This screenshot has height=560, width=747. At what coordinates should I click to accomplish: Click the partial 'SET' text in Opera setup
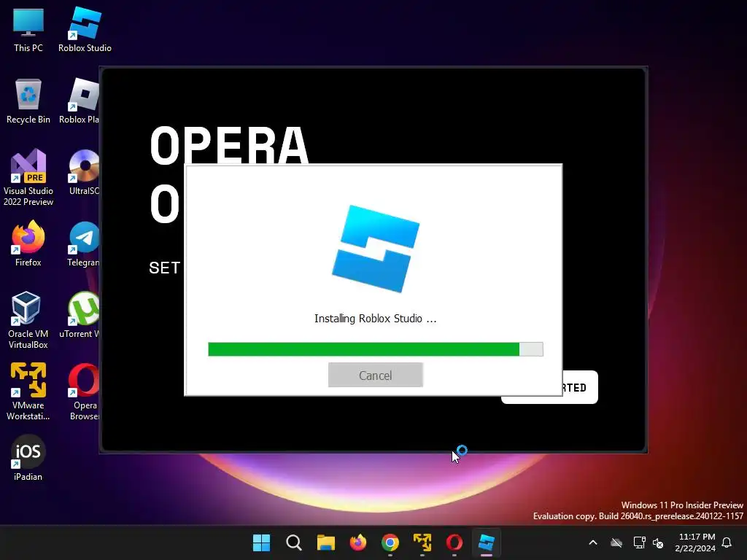[164, 268]
